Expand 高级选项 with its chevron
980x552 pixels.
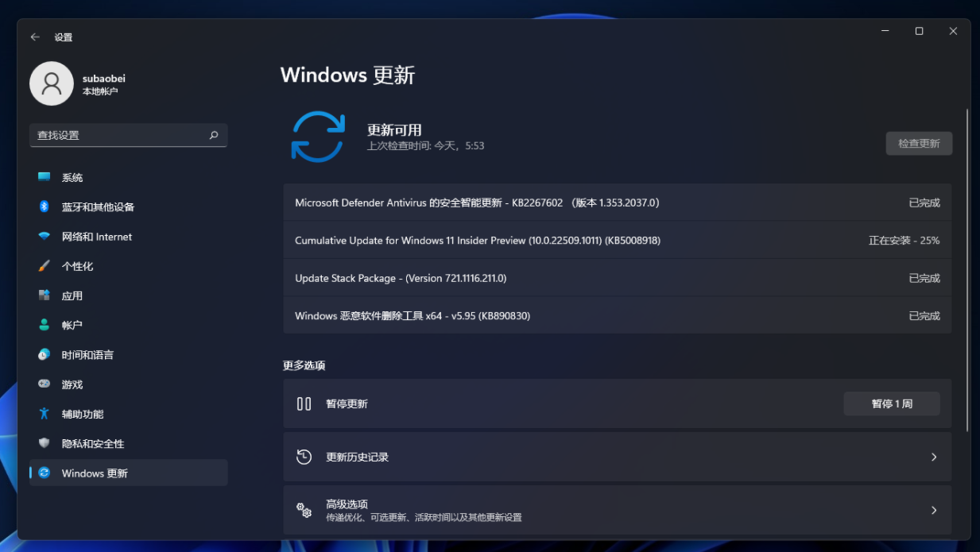(934, 510)
